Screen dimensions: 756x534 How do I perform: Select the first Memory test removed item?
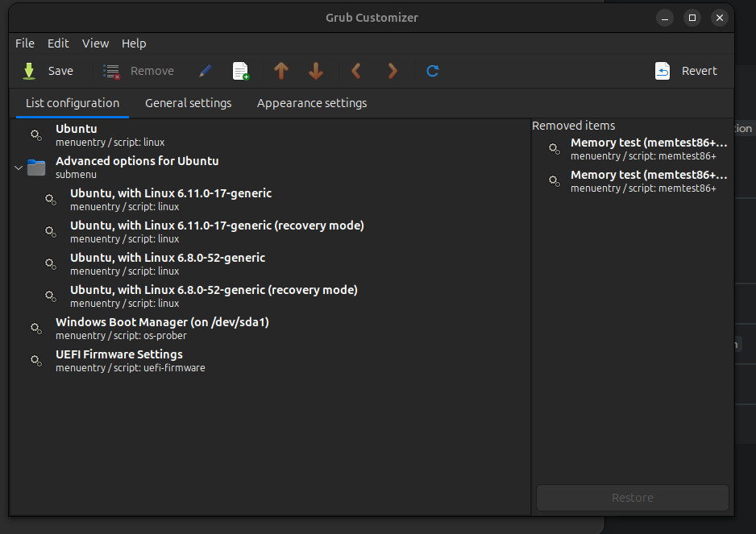pos(633,149)
